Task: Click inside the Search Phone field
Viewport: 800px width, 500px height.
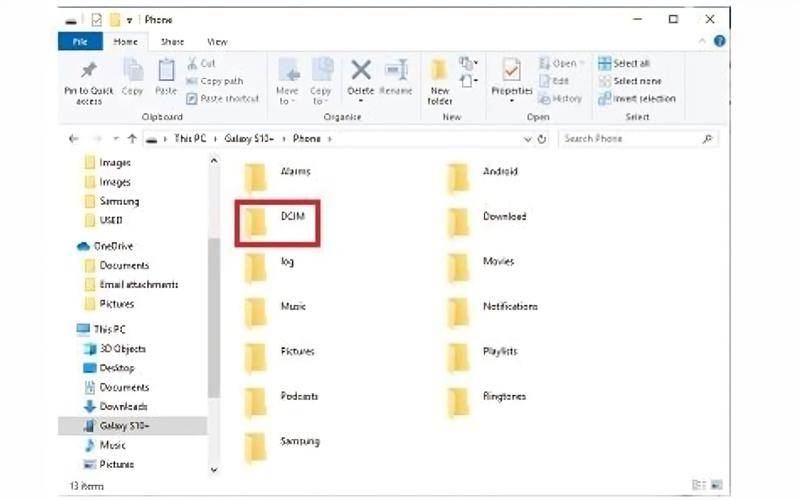Action: click(635, 139)
